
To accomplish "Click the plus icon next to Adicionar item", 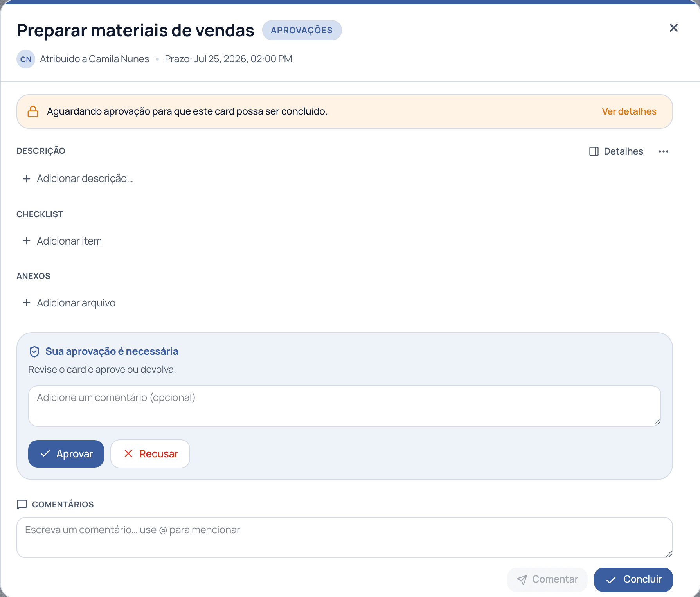I will coord(27,241).
